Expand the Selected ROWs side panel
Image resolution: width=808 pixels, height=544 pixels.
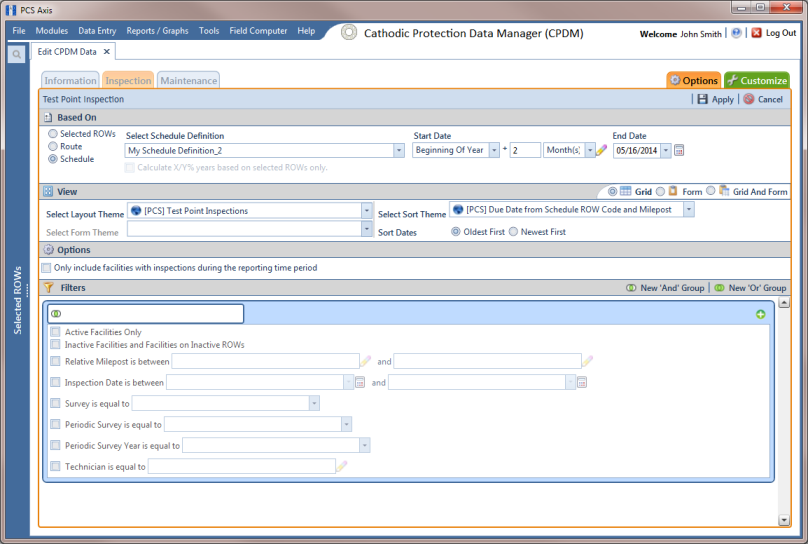(18, 300)
